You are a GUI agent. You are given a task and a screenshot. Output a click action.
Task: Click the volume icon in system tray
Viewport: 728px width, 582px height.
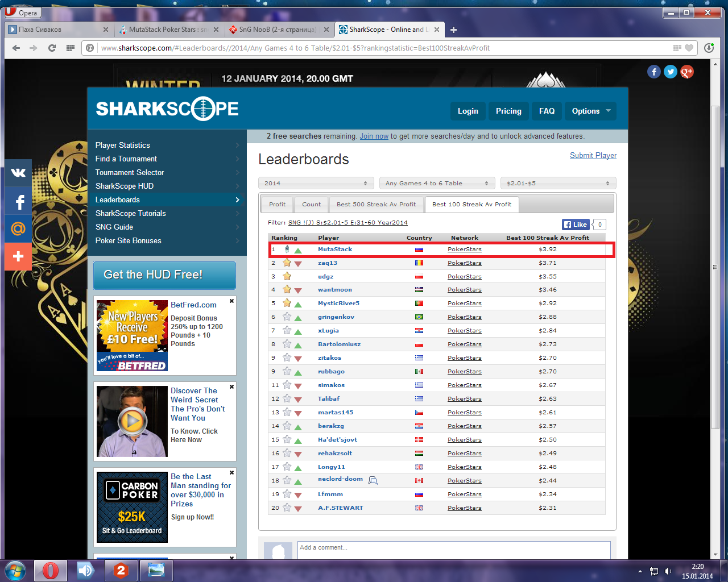(x=668, y=571)
